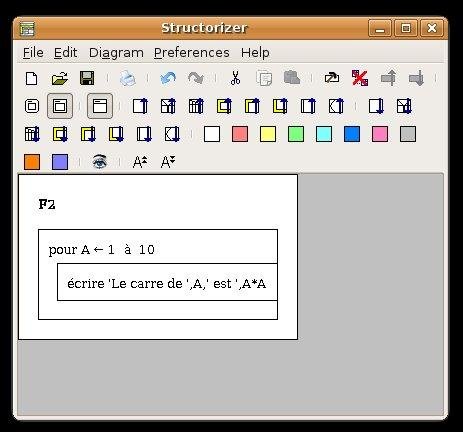Apply the purple color swatch

click(x=60, y=162)
